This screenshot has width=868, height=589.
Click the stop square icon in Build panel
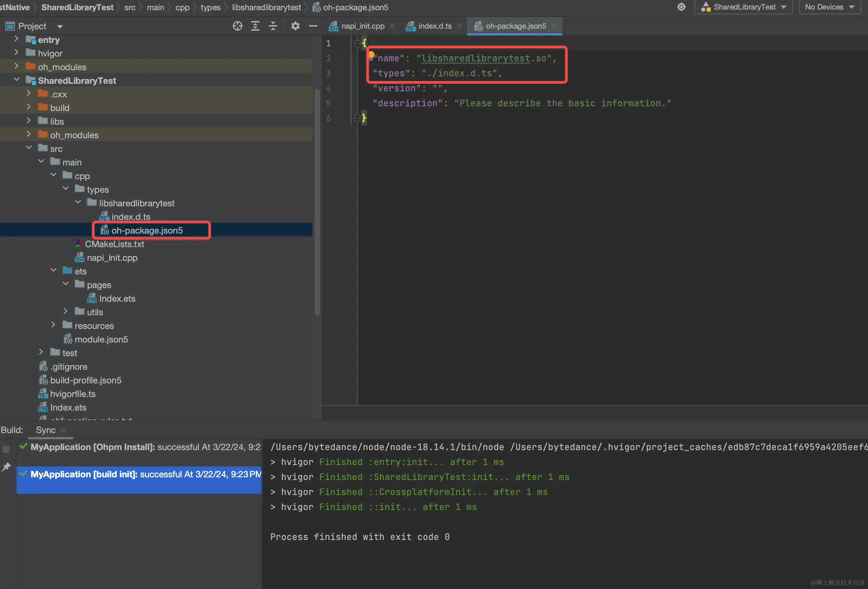6,449
